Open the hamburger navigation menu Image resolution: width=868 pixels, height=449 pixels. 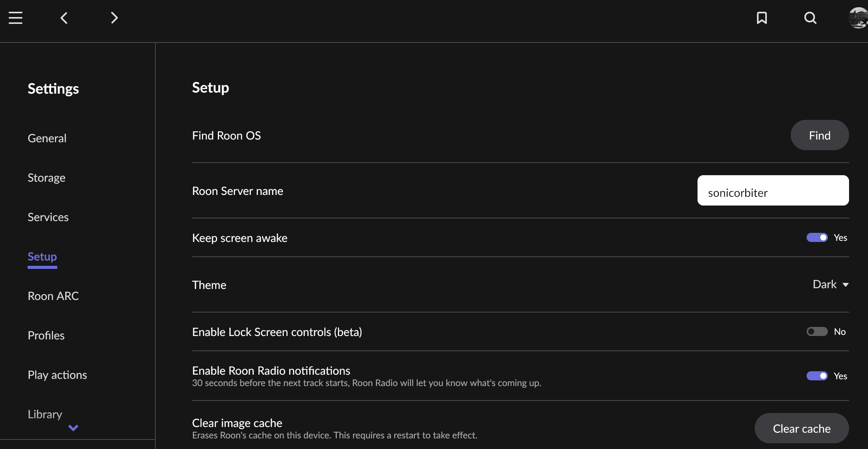[x=16, y=18]
